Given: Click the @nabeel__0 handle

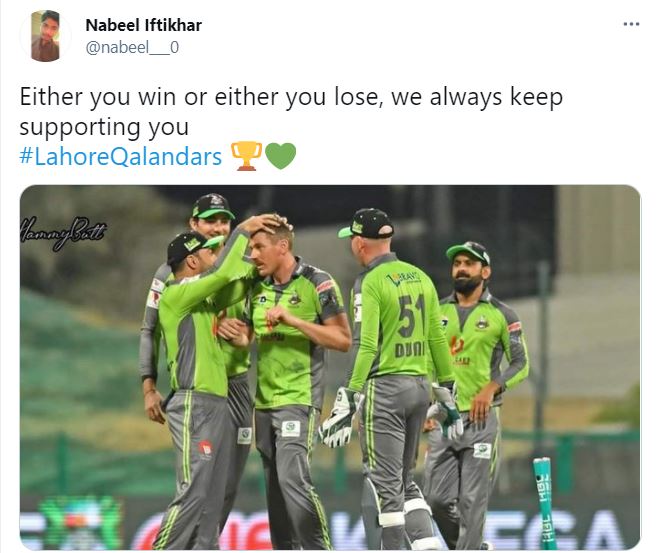Looking at the screenshot, I should click(x=132, y=47).
